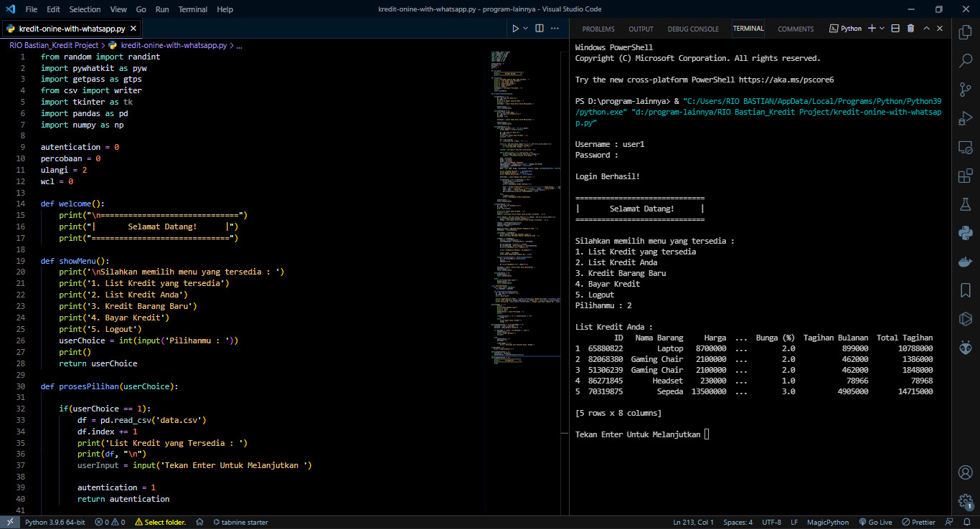This screenshot has width=980, height=529.
Task: Open the Run and Debug view
Action: pyautogui.click(x=965, y=118)
